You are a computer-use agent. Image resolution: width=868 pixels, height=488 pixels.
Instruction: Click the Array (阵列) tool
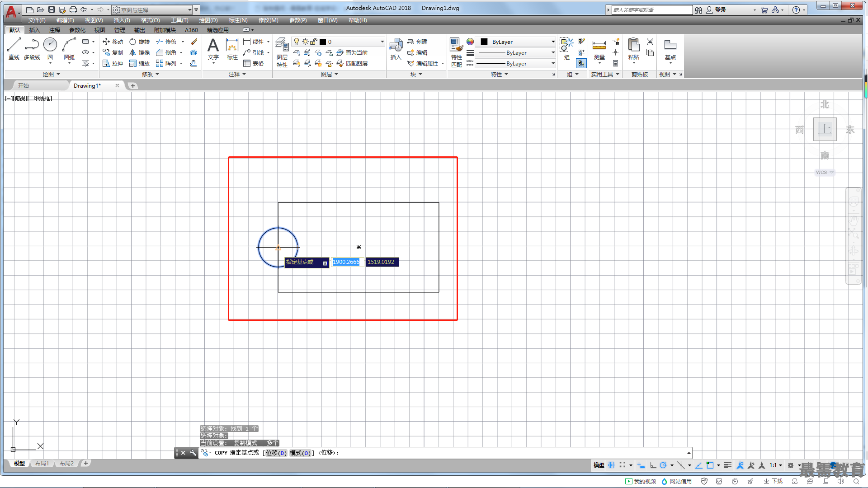pyautogui.click(x=166, y=63)
